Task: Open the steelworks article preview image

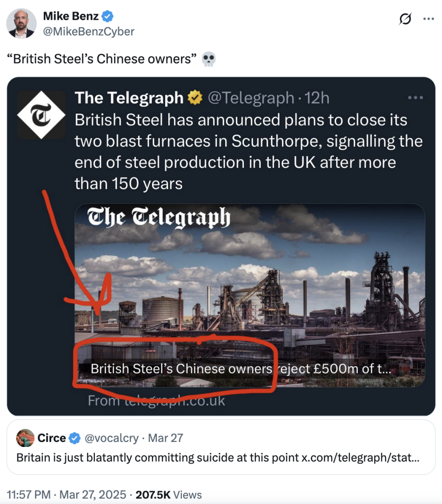Action: point(250,295)
